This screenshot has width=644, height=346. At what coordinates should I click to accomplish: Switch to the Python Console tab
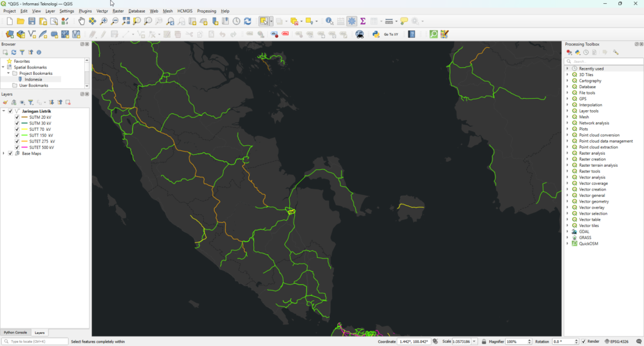[x=15, y=332]
